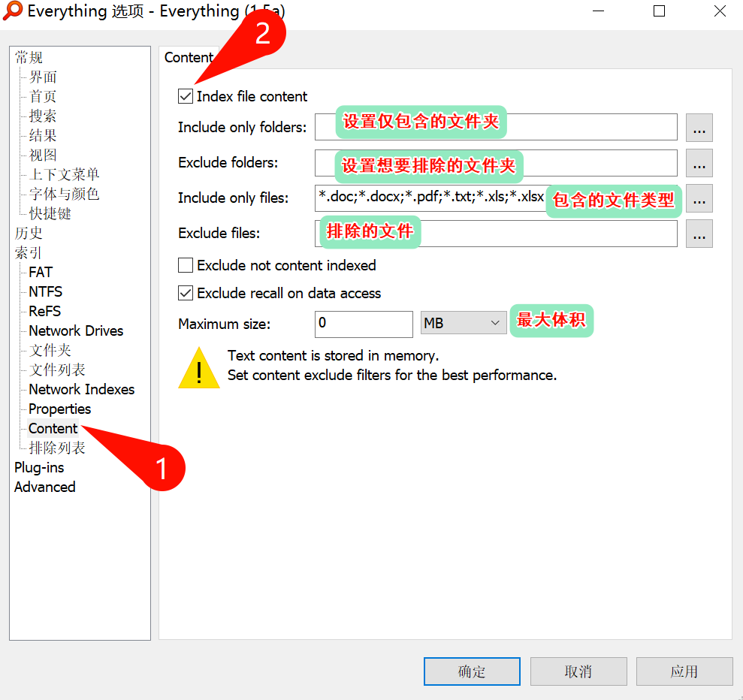This screenshot has width=743, height=700.
Task: Open Exclude files browse button
Action: click(x=699, y=234)
